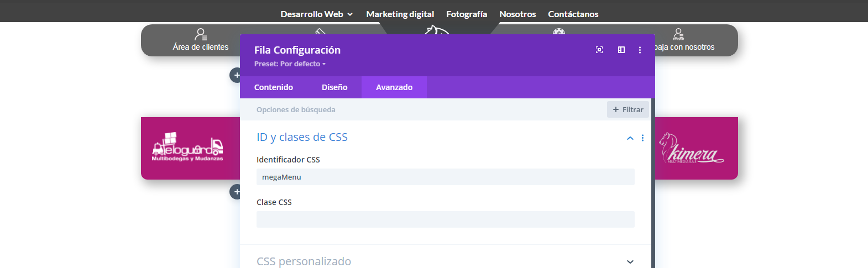Expand modal to fullscreen icon

point(599,50)
